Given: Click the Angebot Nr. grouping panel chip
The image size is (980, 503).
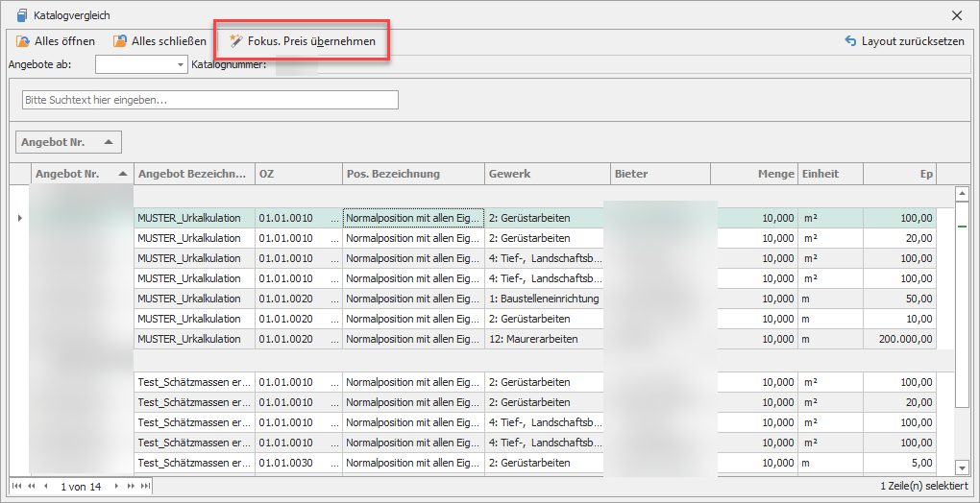Looking at the screenshot, I should [x=69, y=142].
